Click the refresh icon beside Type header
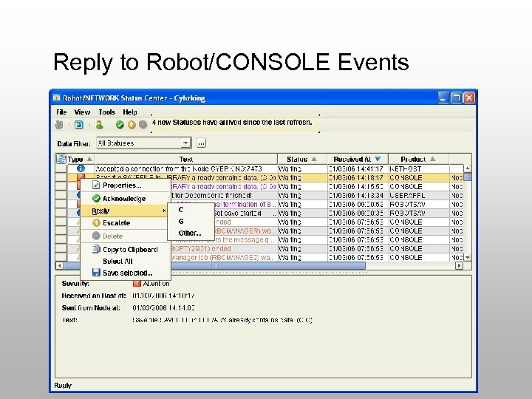 [61, 159]
